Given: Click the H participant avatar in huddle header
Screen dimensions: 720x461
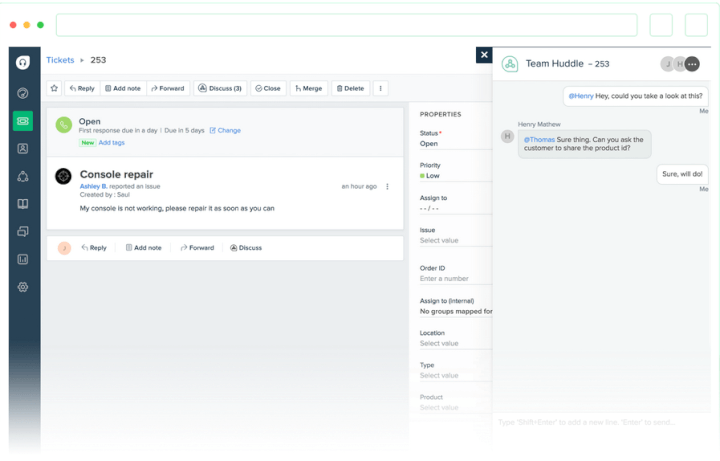Looking at the screenshot, I should click(679, 64).
